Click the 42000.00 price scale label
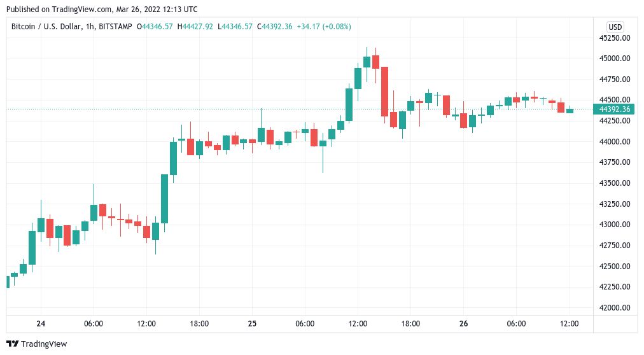 [615, 308]
